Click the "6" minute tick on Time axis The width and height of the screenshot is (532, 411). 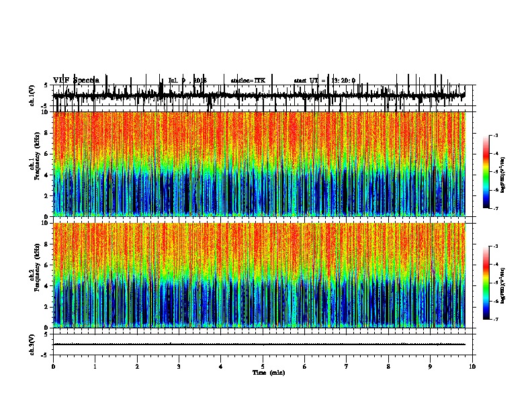click(x=305, y=367)
